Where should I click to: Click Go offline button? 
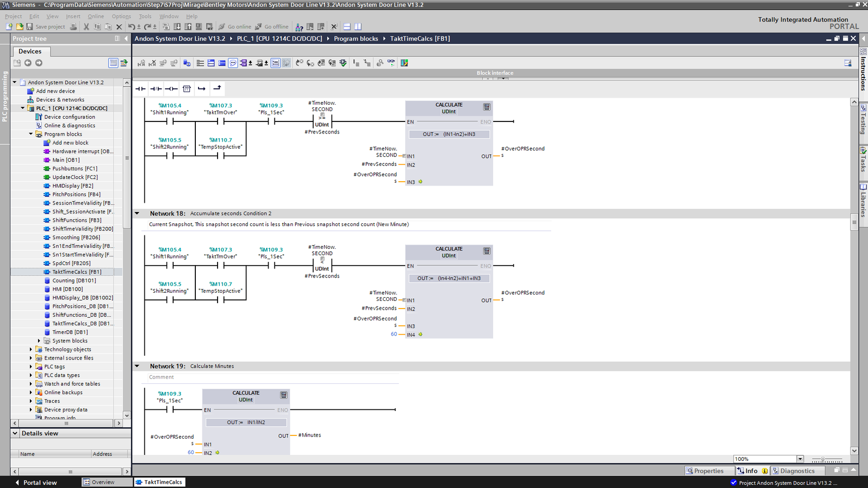click(x=272, y=27)
